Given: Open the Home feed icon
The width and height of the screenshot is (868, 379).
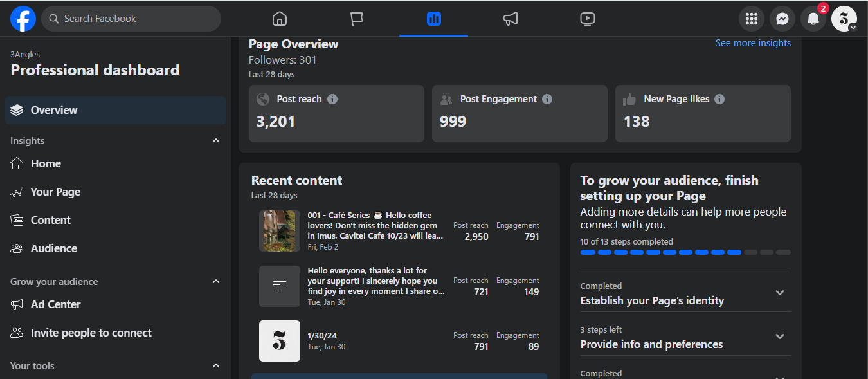Looking at the screenshot, I should click(280, 19).
